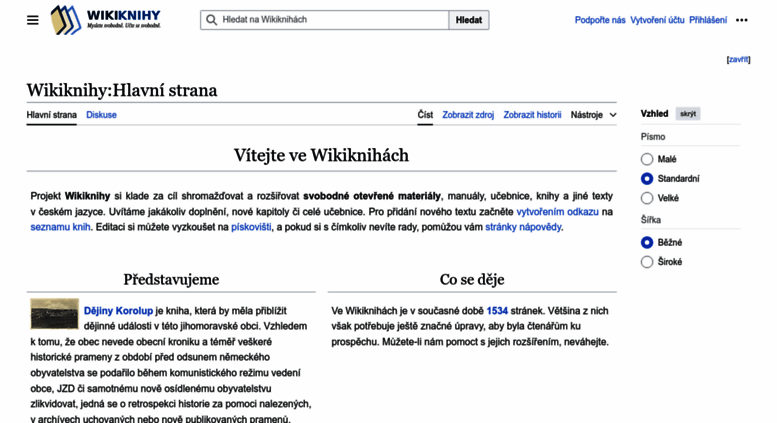Click the Vzhled panel title
The image size is (777, 423).
(x=654, y=113)
